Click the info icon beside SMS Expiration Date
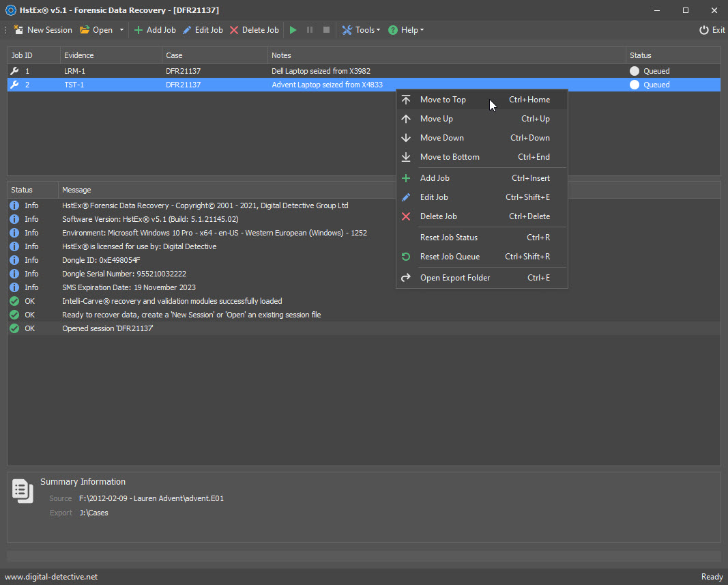This screenshot has width=728, height=585. click(14, 287)
